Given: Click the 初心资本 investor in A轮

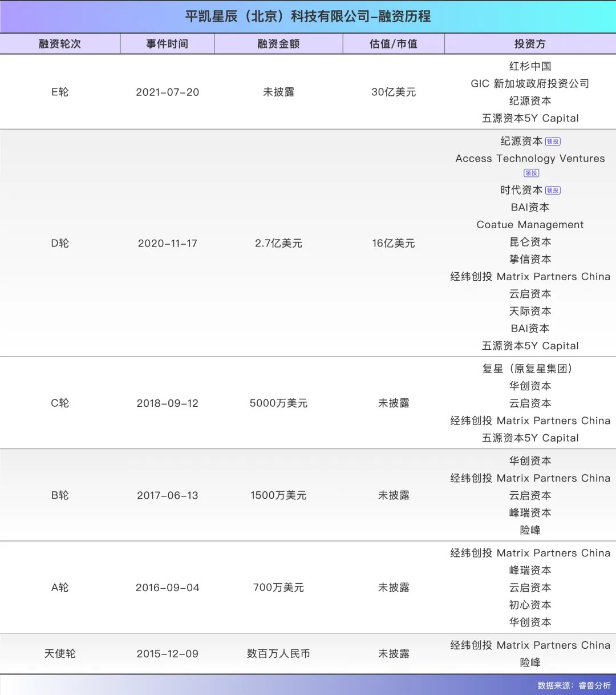Looking at the screenshot, I should [x=530, y=605].
